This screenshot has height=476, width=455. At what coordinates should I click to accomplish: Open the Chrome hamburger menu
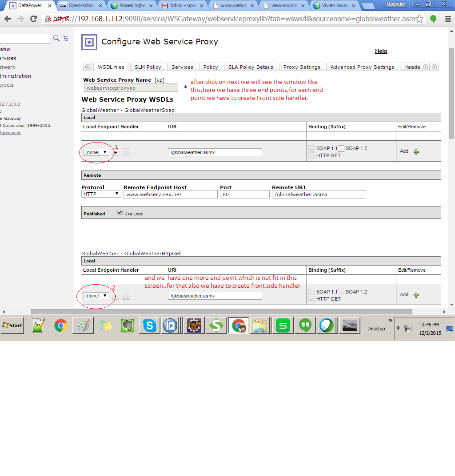[449, 19]
